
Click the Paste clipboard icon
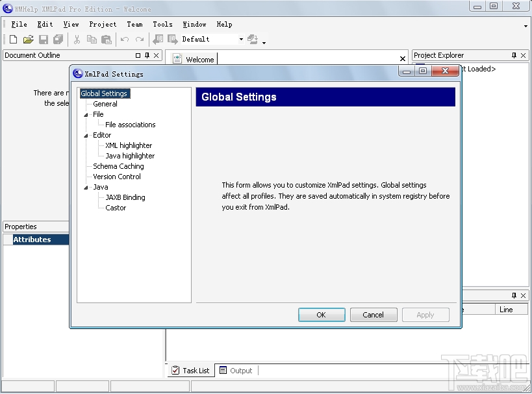point(107,40)
